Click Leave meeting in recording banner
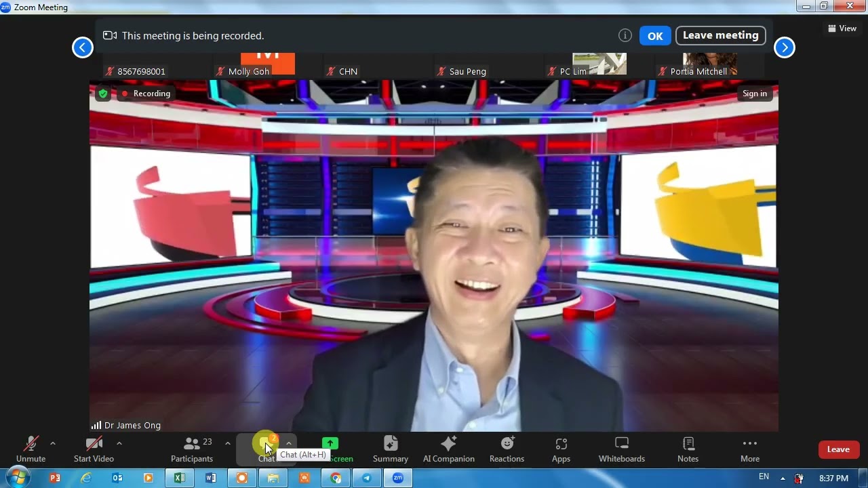This screenshot has height=488, width=868. coord(721,35)
